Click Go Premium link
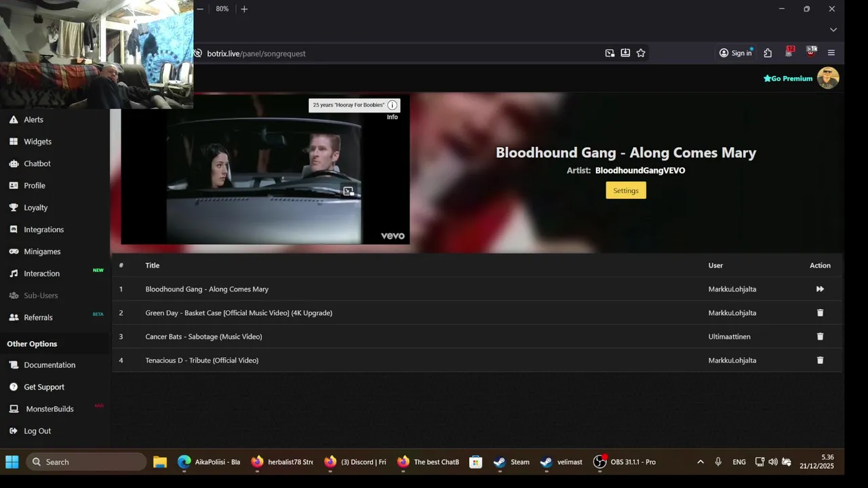This screenshot has height=488, width=868. coord(788,79)
